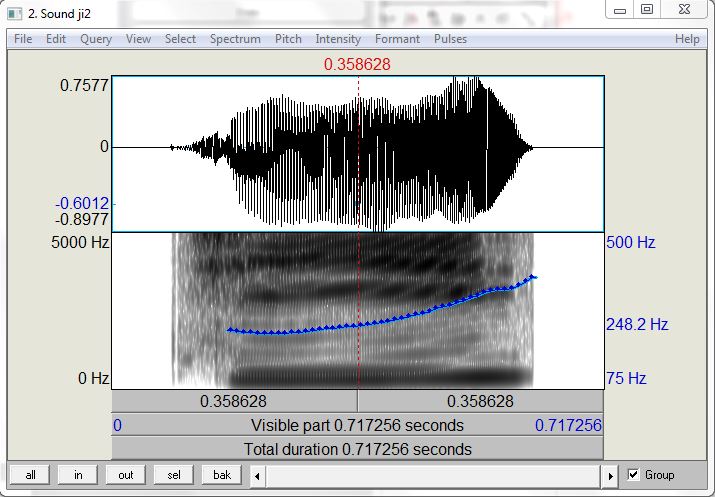Viewport: 715px width, 497px height.
Task: Play the left 0.358628 segment bar
Action: pyautogui.click(x=234, y=401)
